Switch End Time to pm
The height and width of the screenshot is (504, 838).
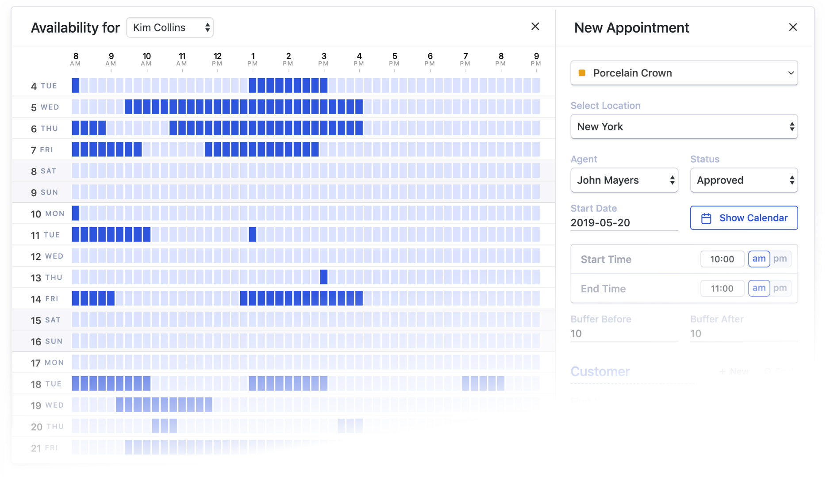780,288
